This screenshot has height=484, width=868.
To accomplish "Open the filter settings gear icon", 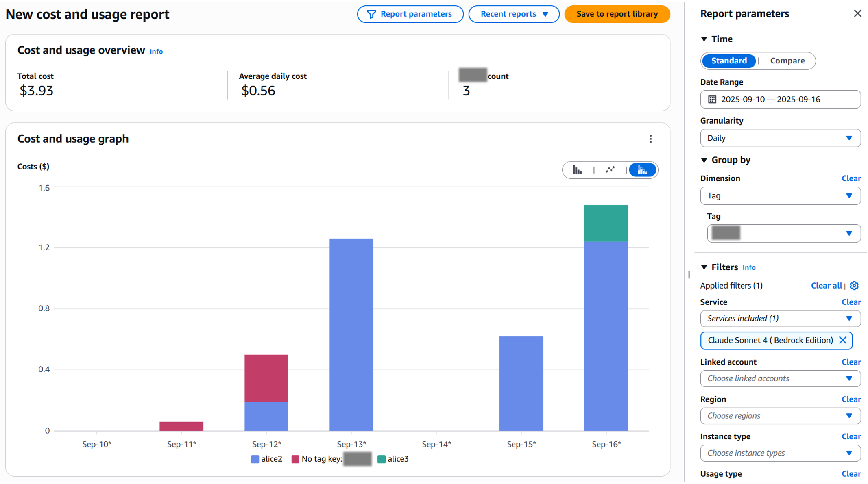I will pyautogui.click(x=854, y=286).
